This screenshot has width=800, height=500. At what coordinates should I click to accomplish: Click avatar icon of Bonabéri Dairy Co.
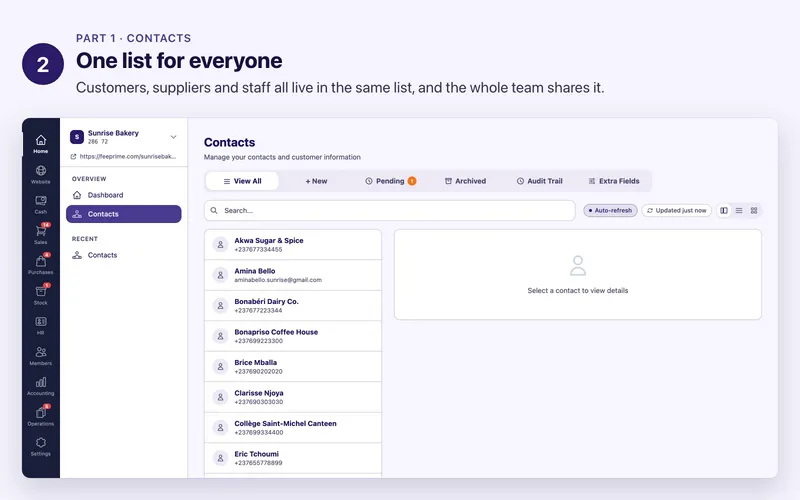pos(220,306)
